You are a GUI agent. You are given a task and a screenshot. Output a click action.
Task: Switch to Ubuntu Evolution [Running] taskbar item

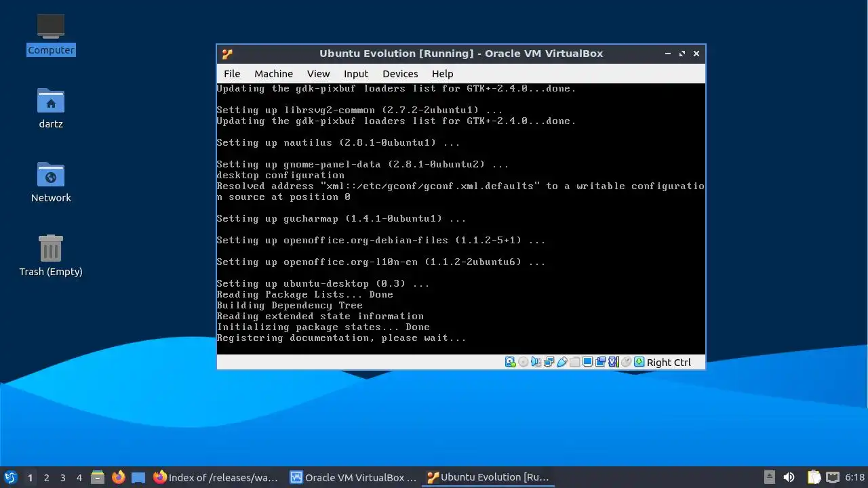(x=488, y=477)
